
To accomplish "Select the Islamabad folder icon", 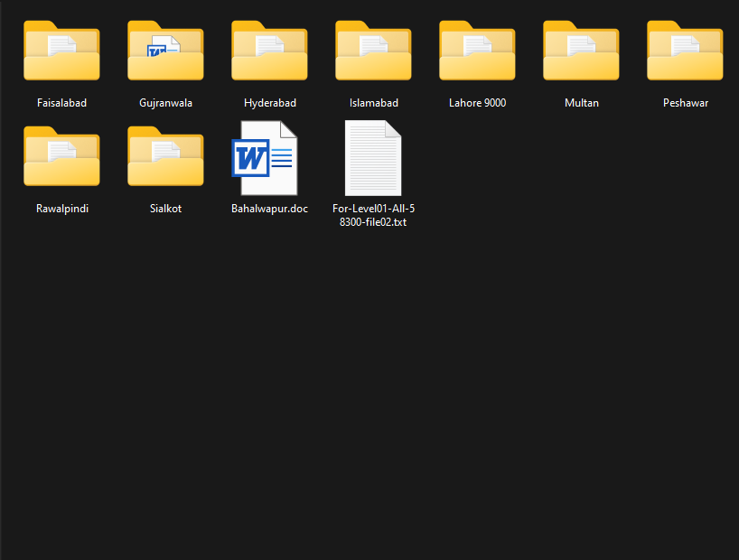I will point(373,51).
